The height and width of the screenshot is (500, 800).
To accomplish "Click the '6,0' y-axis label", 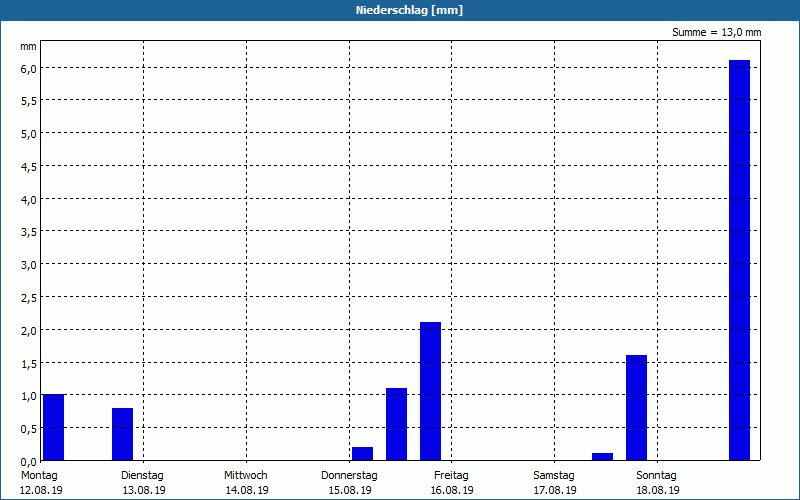I will pyautogui.click(x=29, y=68).
